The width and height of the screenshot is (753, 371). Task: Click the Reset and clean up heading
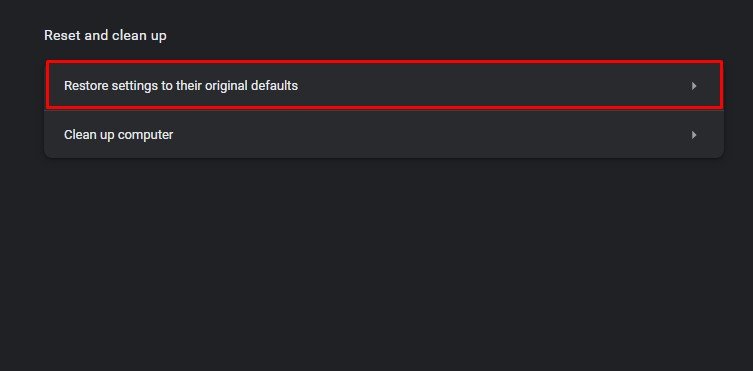click(x=105, y=36)
